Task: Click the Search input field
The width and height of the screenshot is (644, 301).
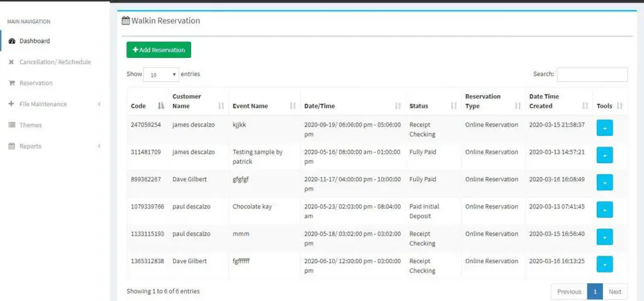Action: (592, 74)
